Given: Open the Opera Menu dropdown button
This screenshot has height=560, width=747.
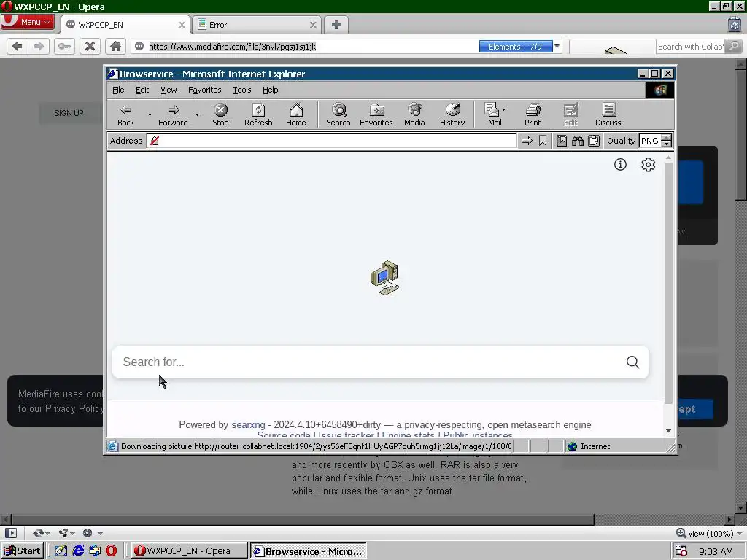Looking at the screenshot, I should pyautogui.click(x=28, y=22).
